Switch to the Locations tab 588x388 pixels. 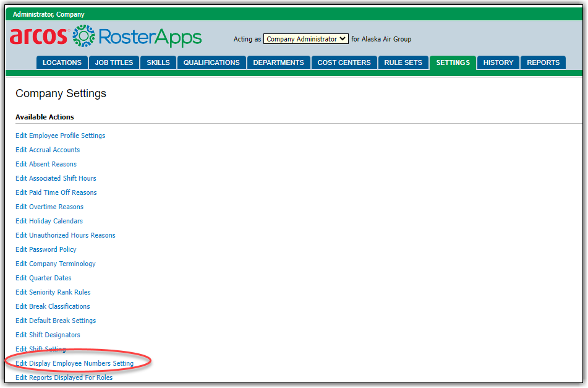[x=62, y=63]
